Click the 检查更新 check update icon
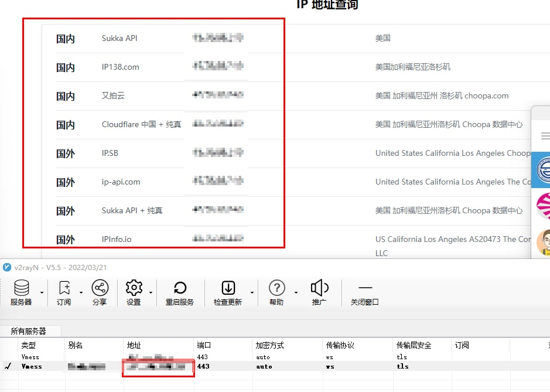This screenshot has width=550, height=392. click(228, 288)
